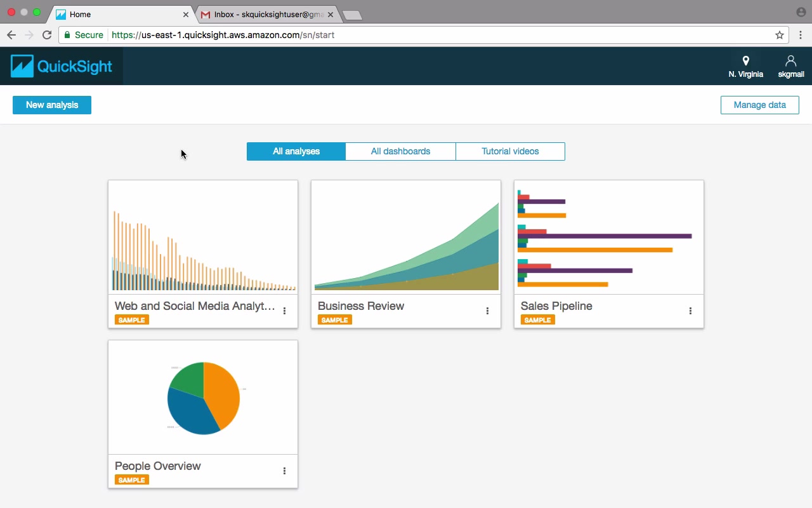Viewport: 812px width, 508px height.
Task: Click the secure padlock icon
Action: [67, 35]
